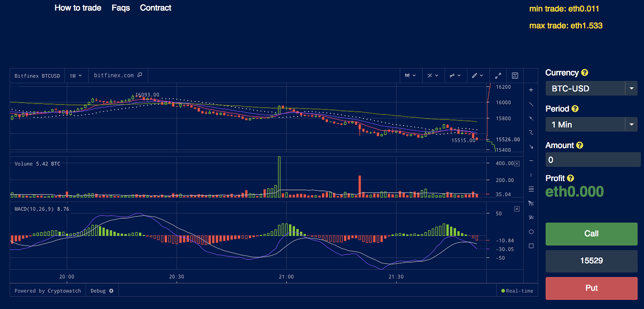Select the vertical line drawing tool
This screenshot has width=644, height=309.
531,175
